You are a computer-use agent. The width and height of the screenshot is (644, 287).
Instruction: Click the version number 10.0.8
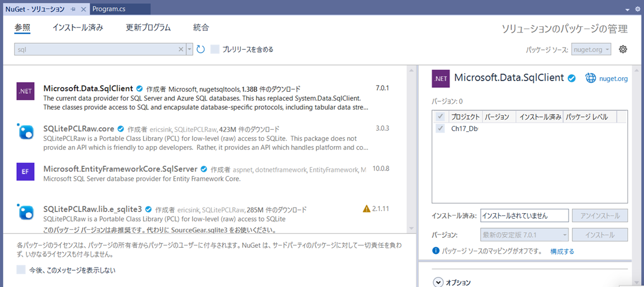[x=381, y=169]
